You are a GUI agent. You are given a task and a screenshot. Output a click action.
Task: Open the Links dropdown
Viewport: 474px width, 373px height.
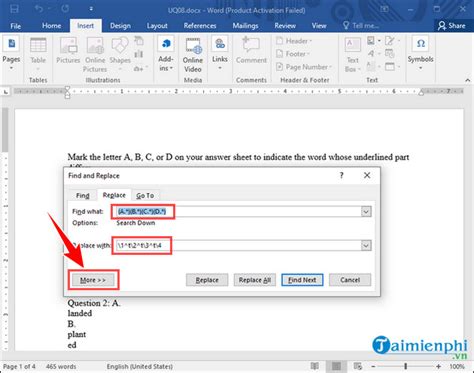tap(220, 53)
